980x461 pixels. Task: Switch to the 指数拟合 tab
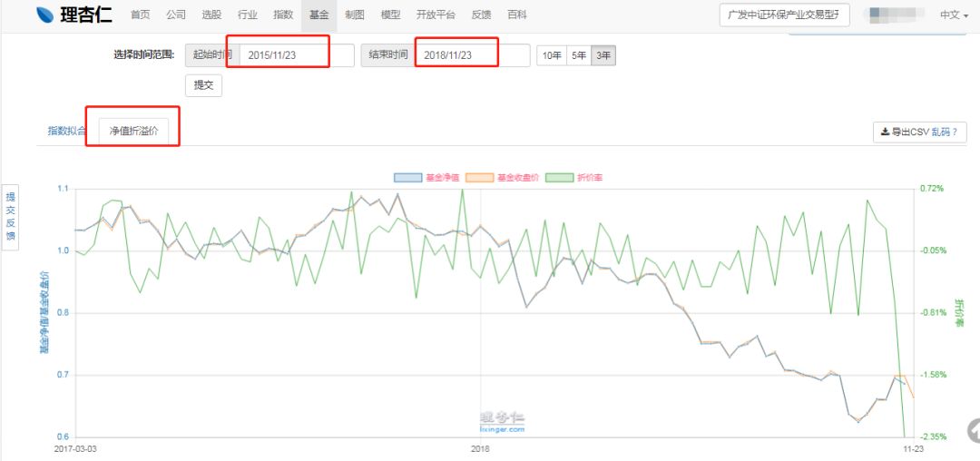tap(67, 132)
